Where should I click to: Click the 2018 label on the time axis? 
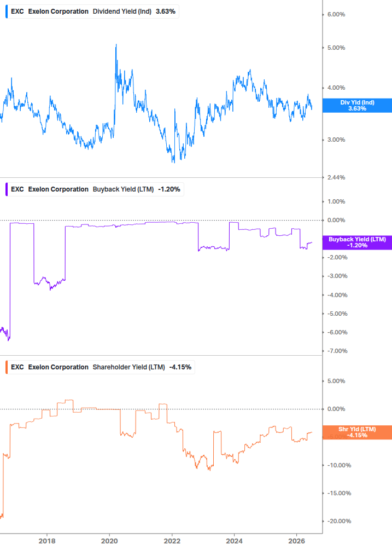47,541
